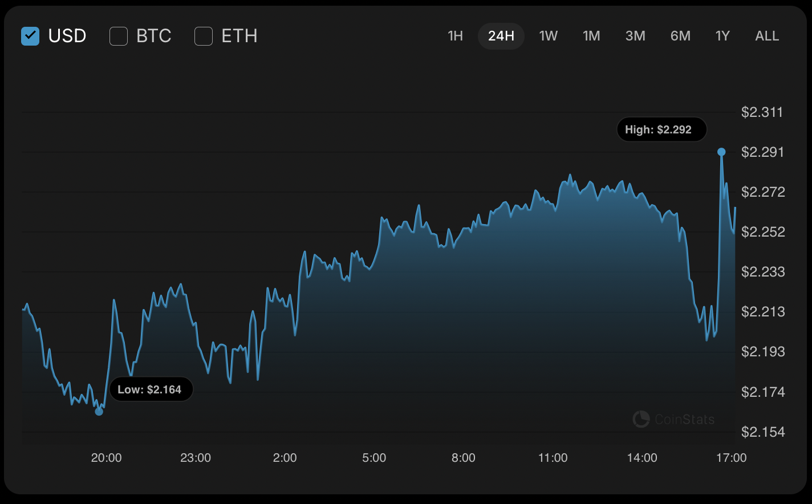812x504 pixels.
Task: Click the CoinStats pie-chart logo icon
Action: 642,419
